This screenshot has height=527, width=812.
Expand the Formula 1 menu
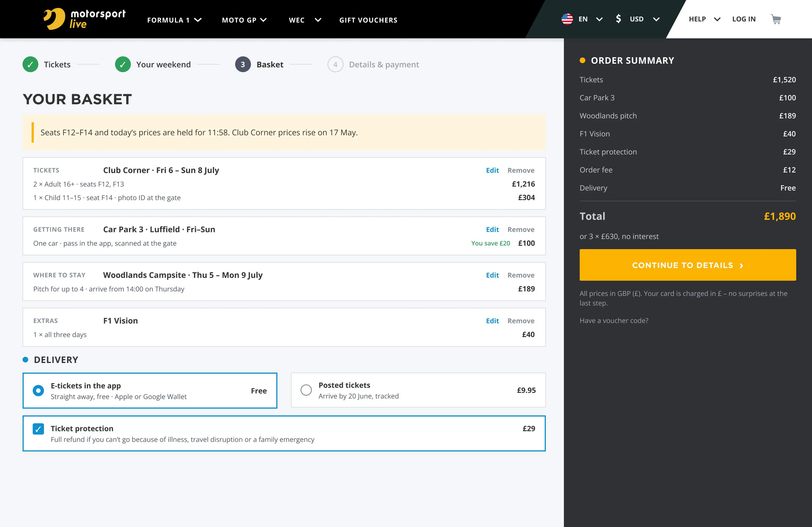[174, 20]
